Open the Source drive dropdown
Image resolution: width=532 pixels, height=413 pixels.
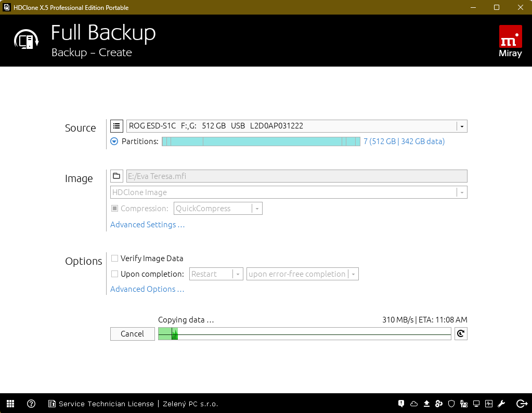(x=297, y=126)
